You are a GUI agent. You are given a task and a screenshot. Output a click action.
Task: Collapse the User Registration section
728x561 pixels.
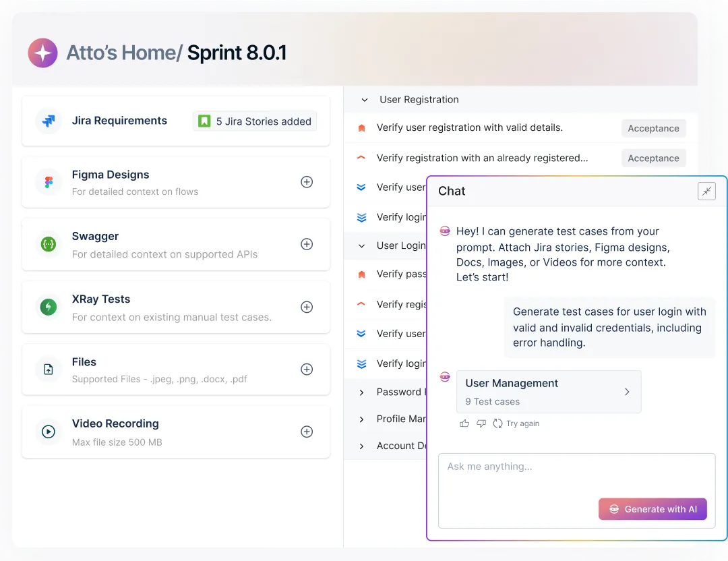coord(365,99)
